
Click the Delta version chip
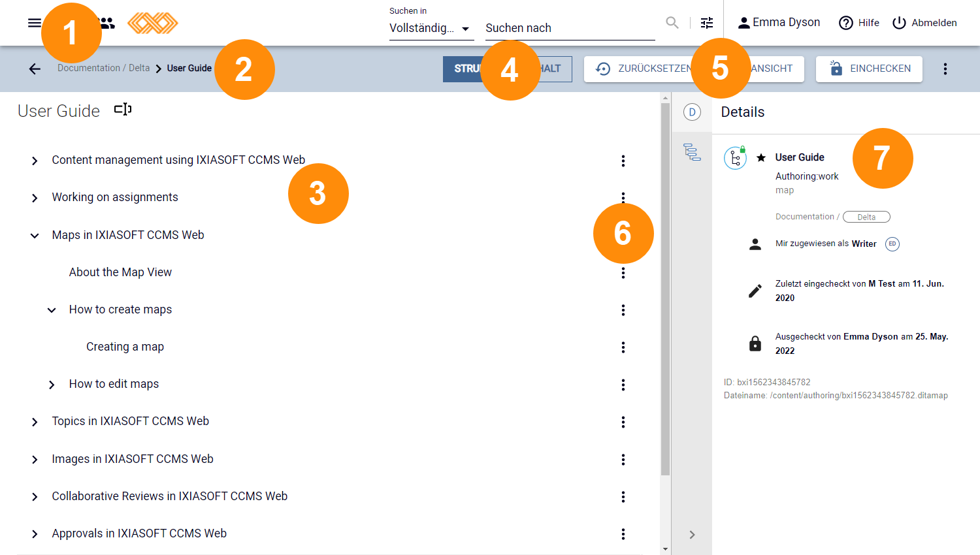tap(866, 217)
